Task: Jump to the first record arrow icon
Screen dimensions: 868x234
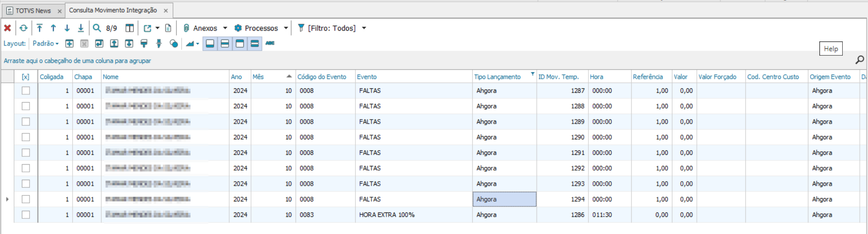Action: 40,28
